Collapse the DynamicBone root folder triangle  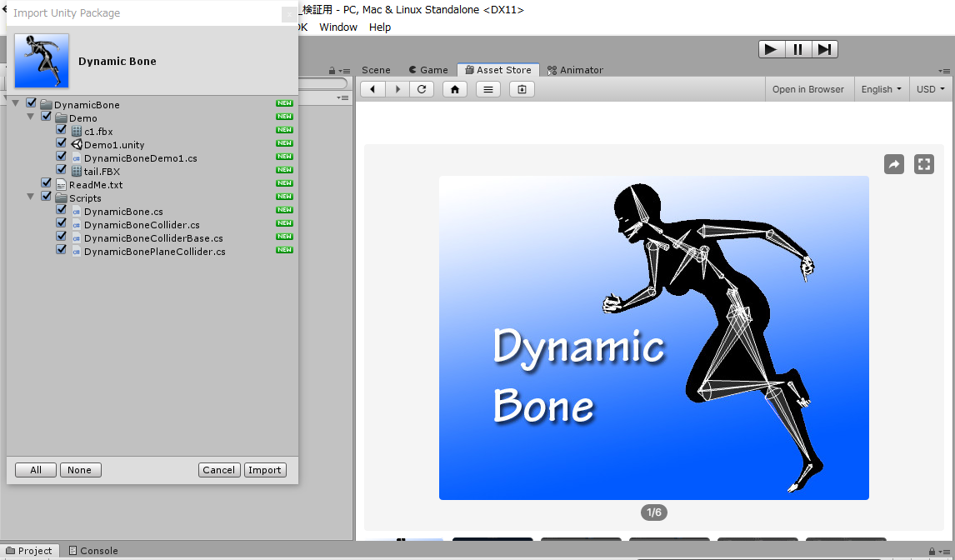coord(16,103)
